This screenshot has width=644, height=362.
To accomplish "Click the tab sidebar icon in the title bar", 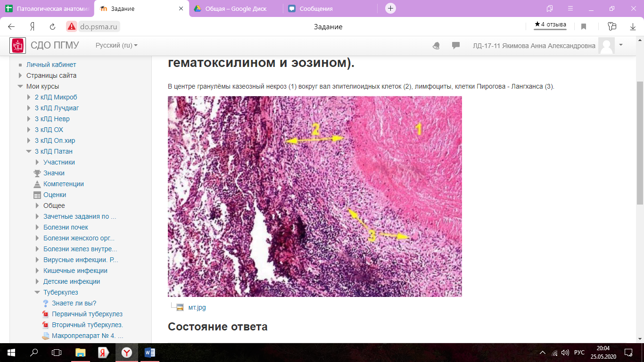I will point(550,8).
